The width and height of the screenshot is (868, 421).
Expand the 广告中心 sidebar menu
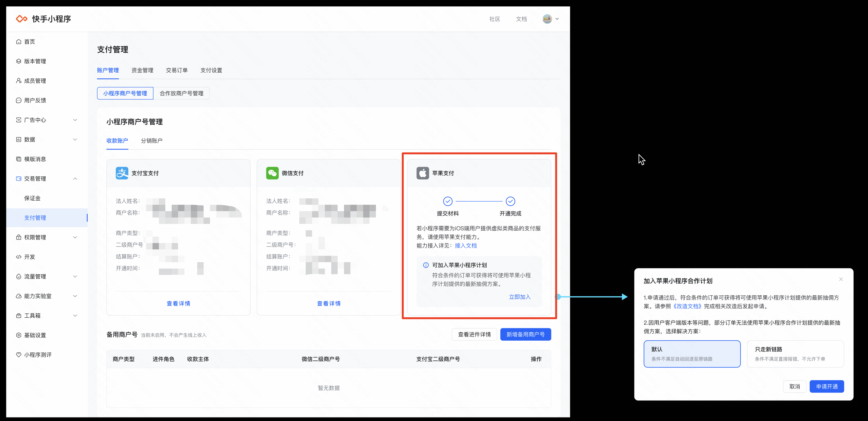tap(75, 120)
